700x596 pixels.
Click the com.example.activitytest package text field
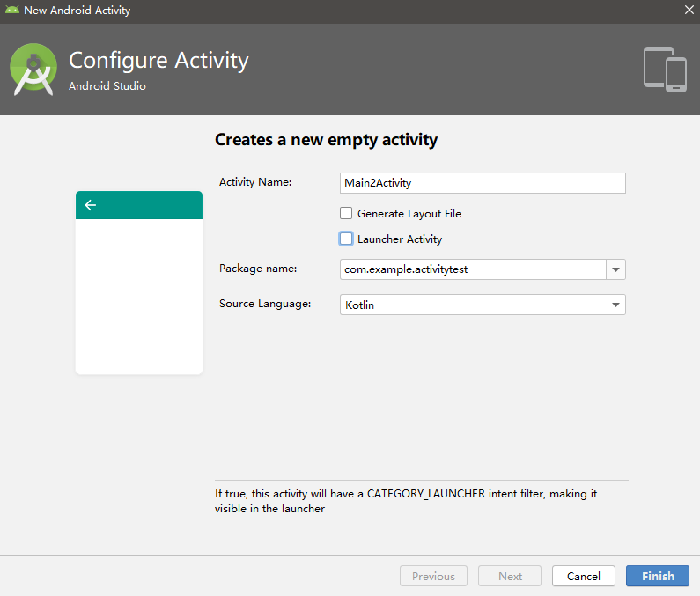(x=473, y=269)
